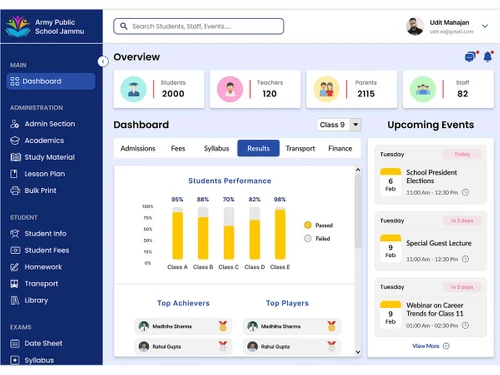Switch to the Admissions tab

pyautogui.click(x=138, y=148)
